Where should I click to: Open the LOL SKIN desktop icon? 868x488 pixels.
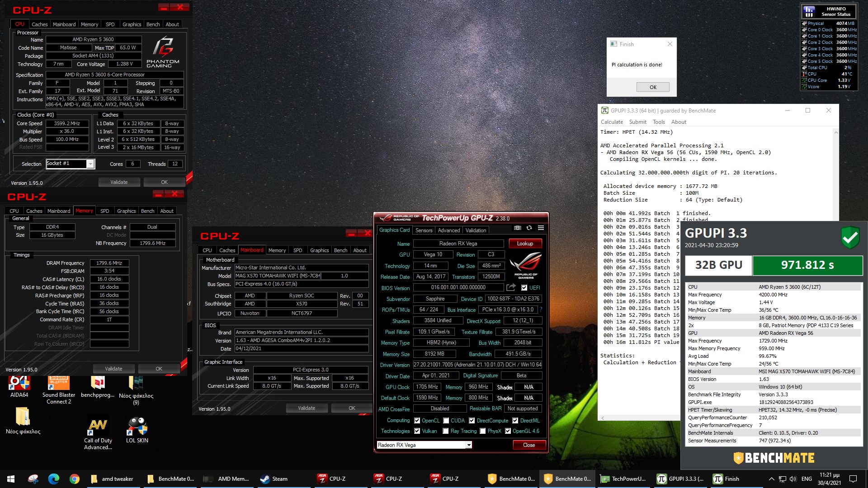[137, 430]
